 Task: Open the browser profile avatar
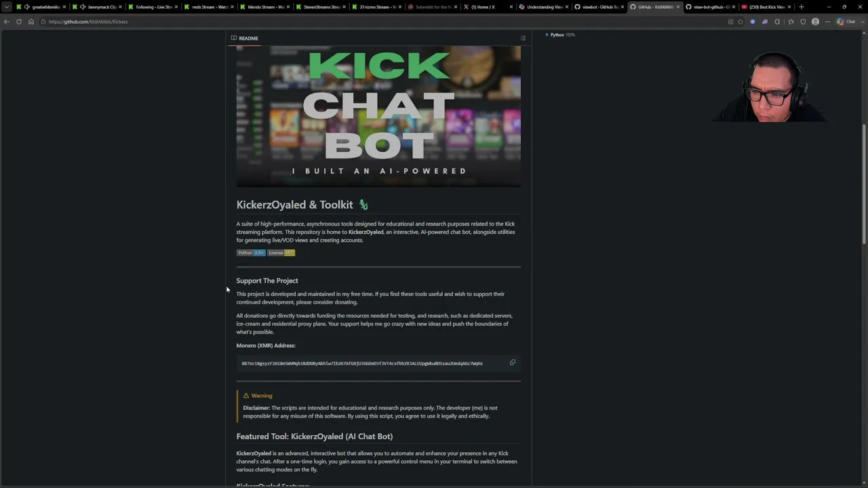[815, 22]
